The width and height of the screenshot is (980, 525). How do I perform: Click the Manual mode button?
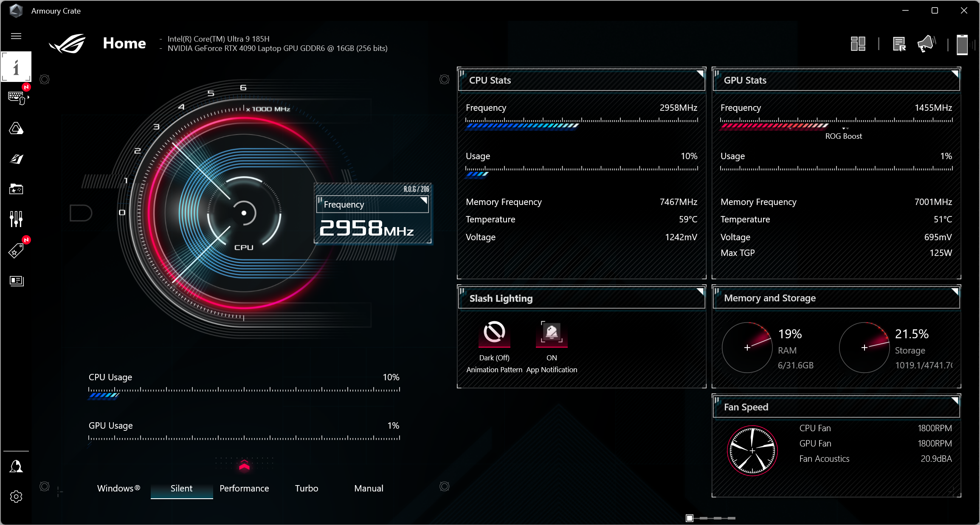369,488
